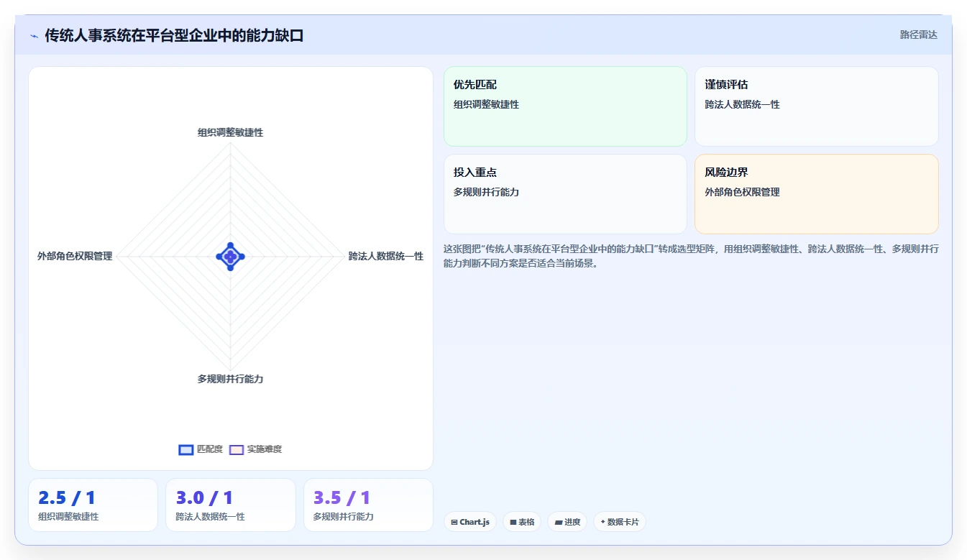967x560 pixels.
Task: Click 多规则并行能力 caption under 3.5 / 1
Action: click(344, 516)
